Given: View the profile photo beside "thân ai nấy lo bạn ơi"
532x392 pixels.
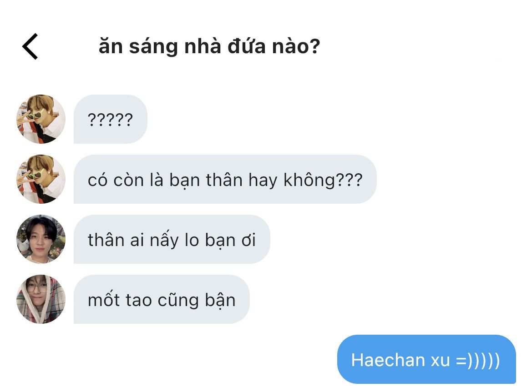Looking at the screenshot, I should coord(41,239).
